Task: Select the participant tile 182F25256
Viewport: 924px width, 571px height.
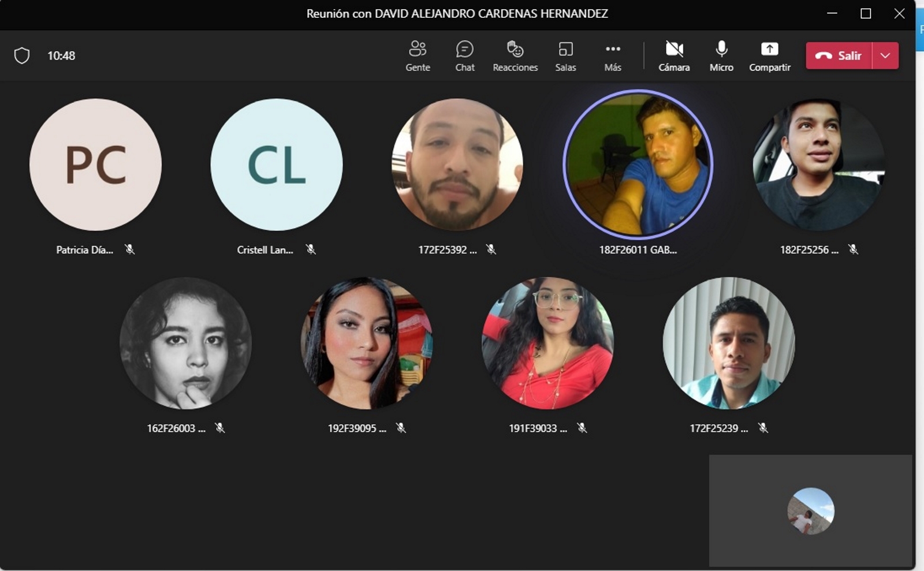Action: pos(819,165)
